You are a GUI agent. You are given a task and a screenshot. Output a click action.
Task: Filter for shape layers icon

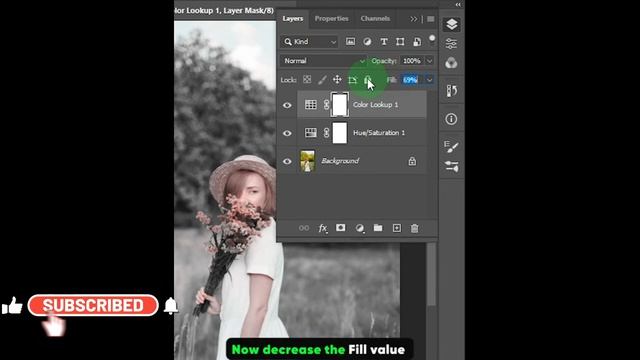pos(400,42)
